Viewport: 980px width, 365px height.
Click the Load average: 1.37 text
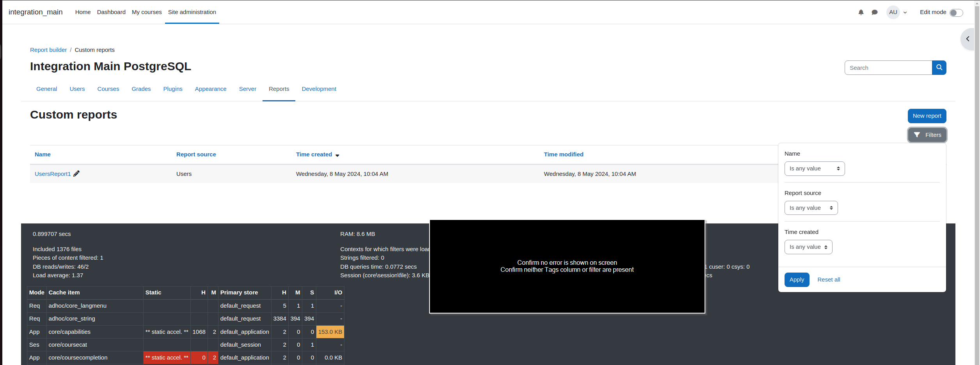58,275
